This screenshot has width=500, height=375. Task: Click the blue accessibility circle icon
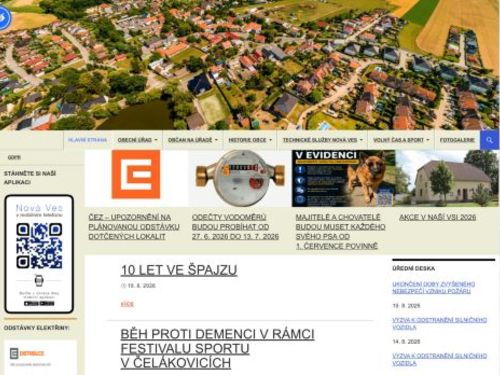click(4, 18)
